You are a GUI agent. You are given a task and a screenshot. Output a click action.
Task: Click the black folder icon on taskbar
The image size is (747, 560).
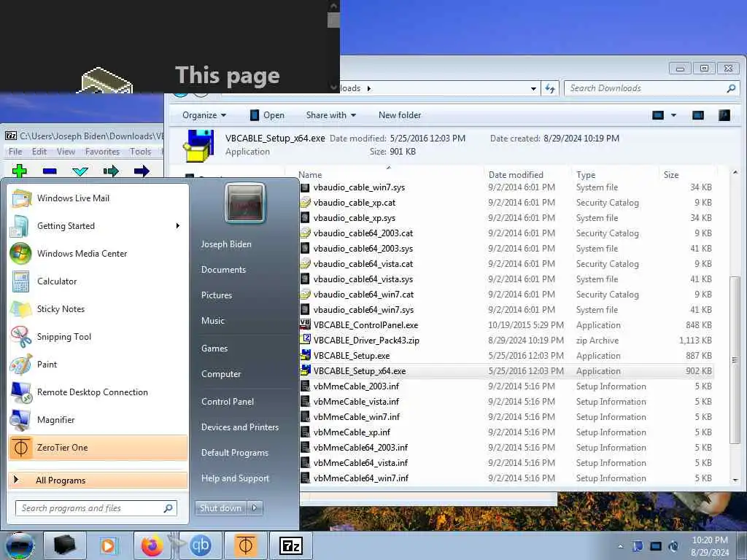click(x=64, y=545)
